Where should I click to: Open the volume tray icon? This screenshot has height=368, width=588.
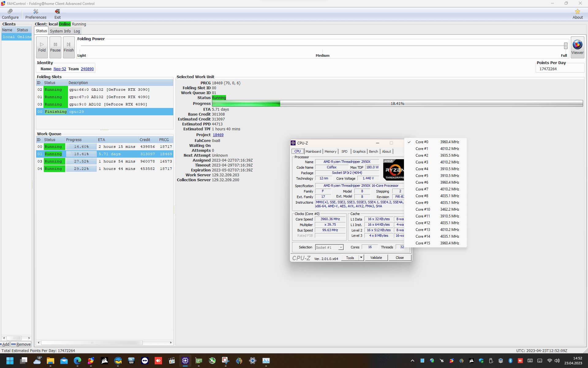(x=557, y=361)
